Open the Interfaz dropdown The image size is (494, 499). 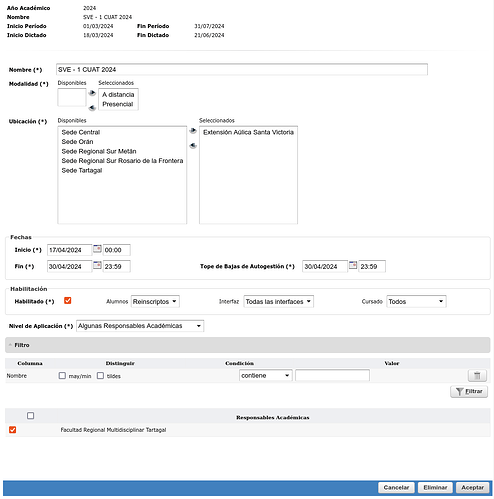(278, 301)
